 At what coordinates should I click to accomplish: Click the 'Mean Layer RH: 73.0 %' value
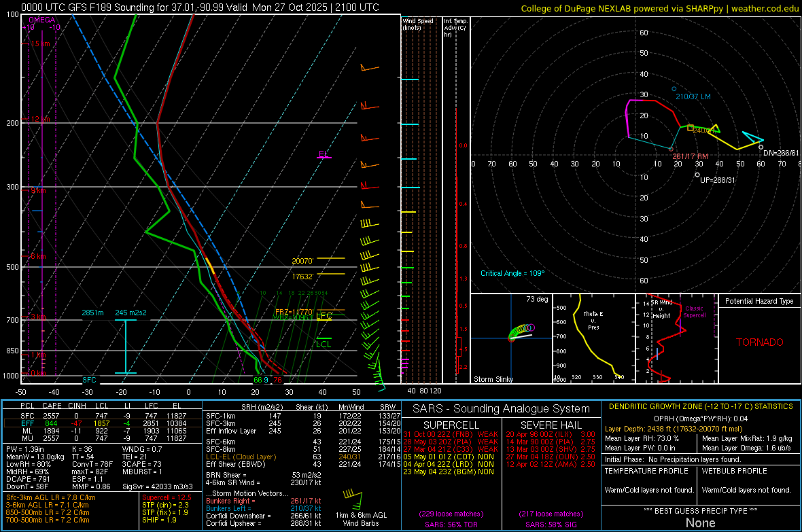pyautogui.click(x=642, y=438)
